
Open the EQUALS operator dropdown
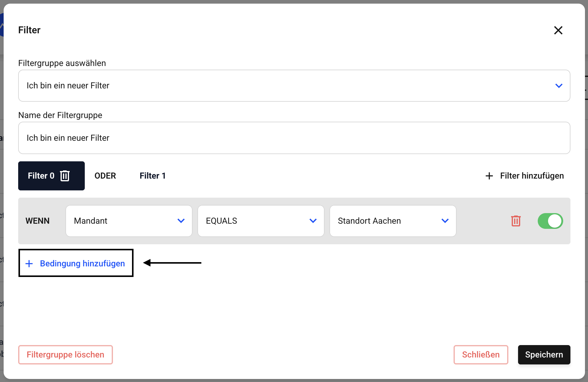(261, 221)
